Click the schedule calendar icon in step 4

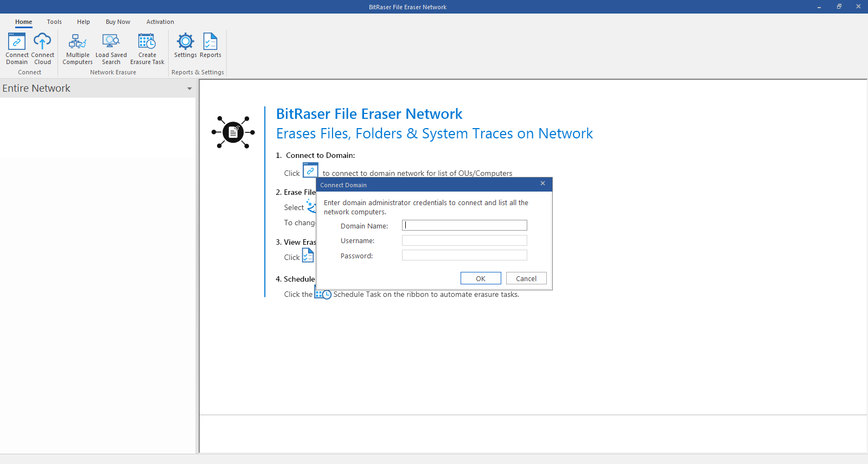(x=323, y=294)
